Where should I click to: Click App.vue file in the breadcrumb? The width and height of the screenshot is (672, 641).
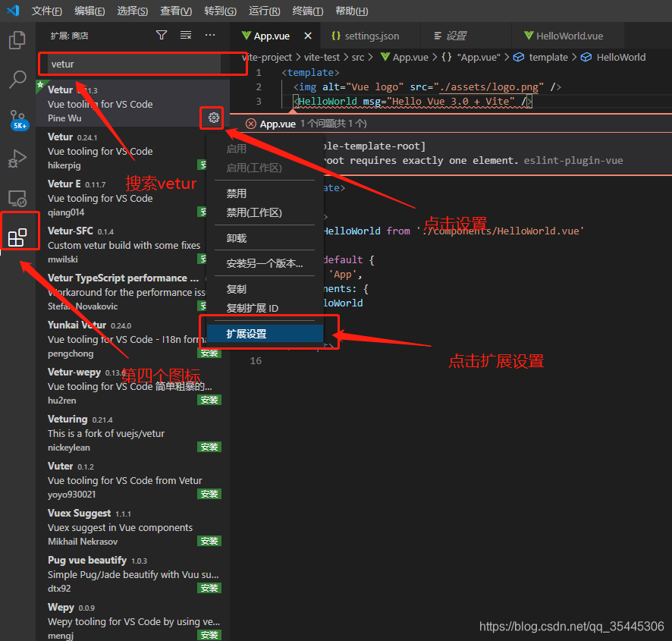tap(404, 58)
